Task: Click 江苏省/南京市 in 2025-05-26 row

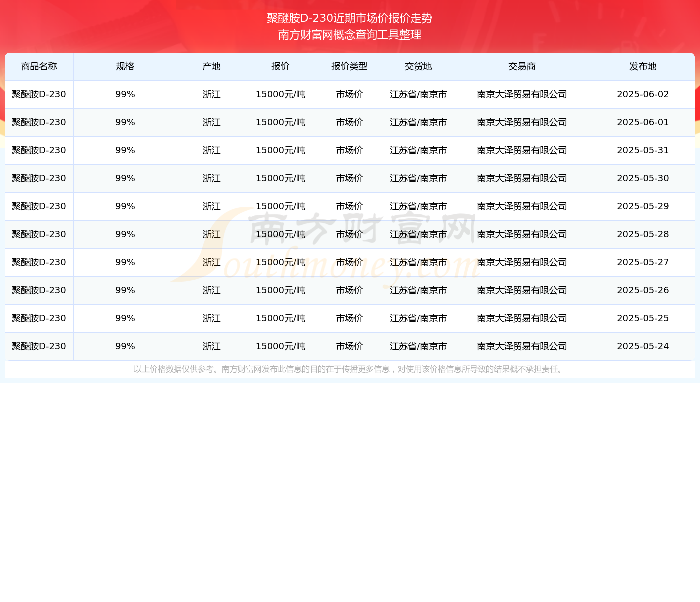Action: pos(418,290)
